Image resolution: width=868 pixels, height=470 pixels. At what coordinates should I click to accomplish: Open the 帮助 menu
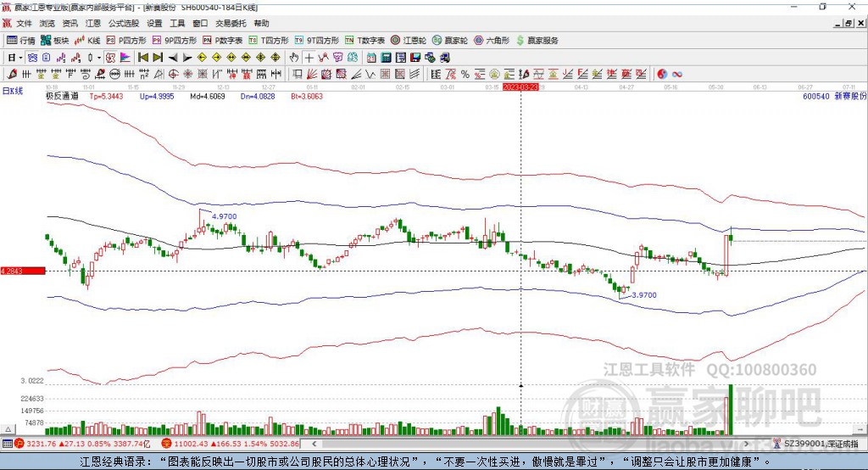[261, 23]
